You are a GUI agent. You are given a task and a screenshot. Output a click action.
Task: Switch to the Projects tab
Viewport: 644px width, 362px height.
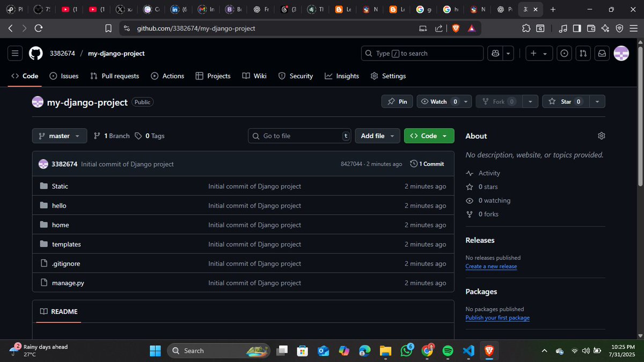(x=213, y=76)
